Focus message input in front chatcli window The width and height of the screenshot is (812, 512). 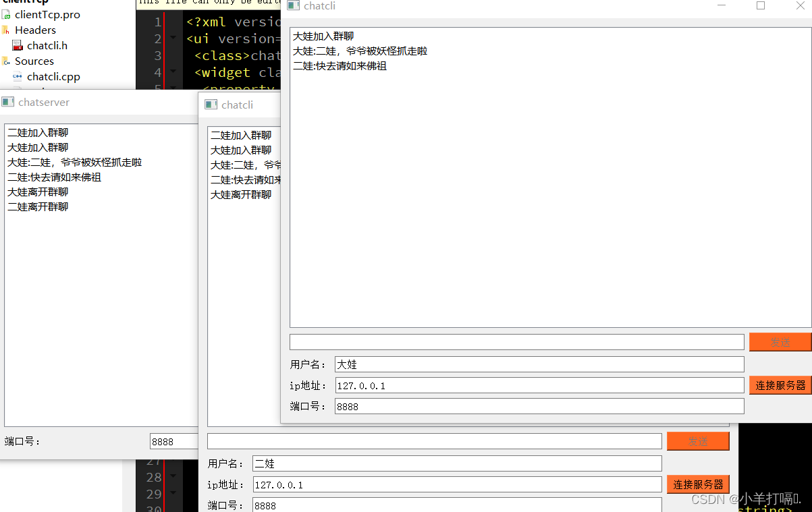517,342
